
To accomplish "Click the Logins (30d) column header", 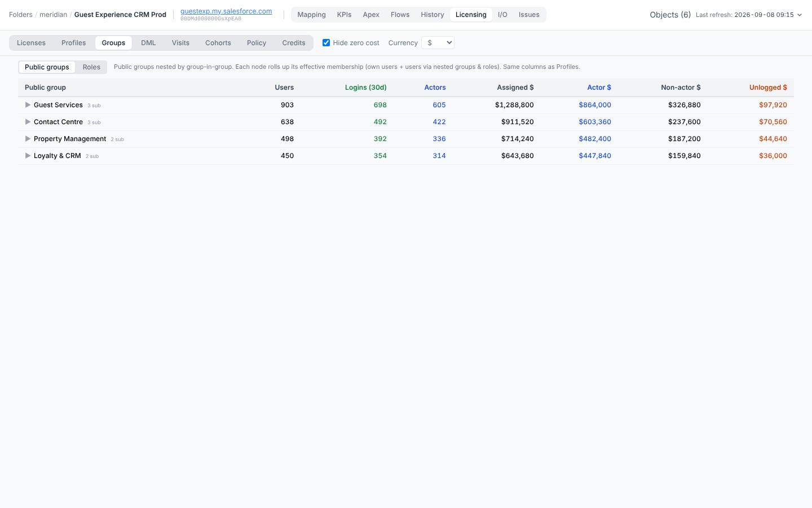I will 366,87.
